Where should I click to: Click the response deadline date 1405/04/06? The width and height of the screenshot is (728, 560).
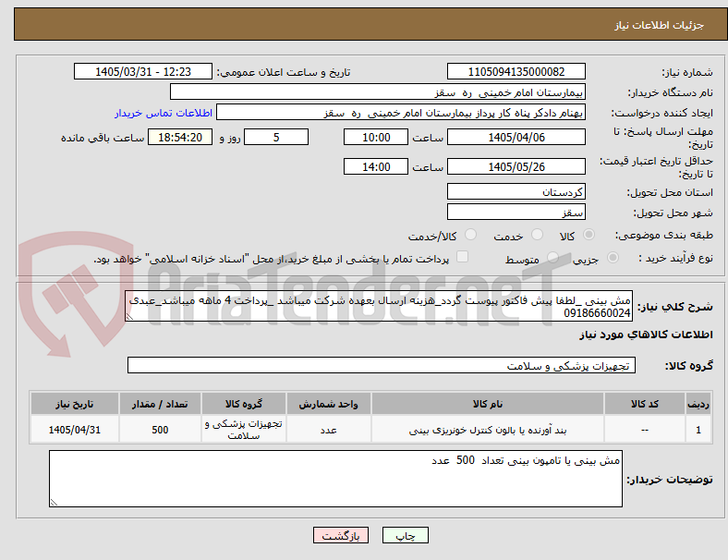516,137
